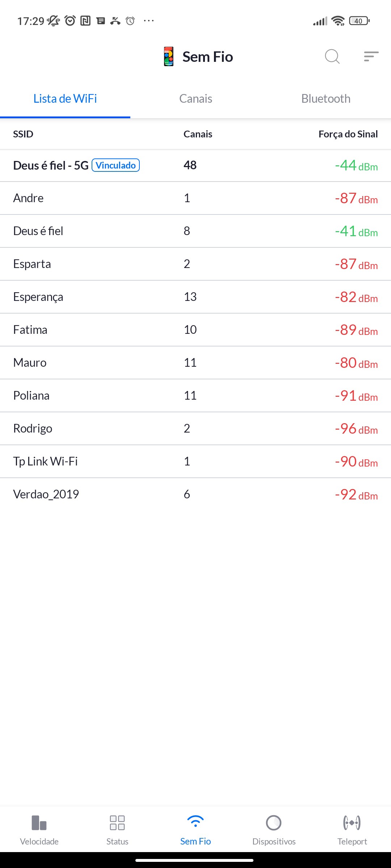
Task: Select the Sem Fio wifi icon
Action: [x=195, y=822]
